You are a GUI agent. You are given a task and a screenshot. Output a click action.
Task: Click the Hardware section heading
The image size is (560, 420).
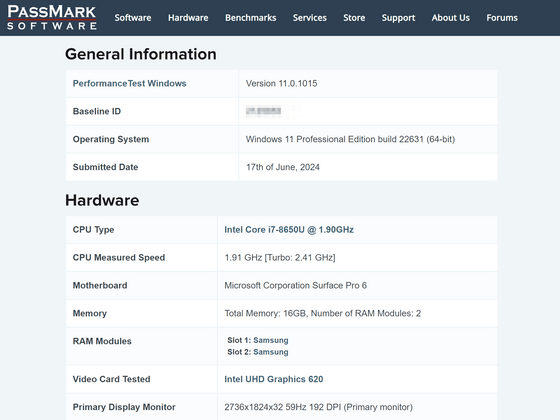point(102,200)
